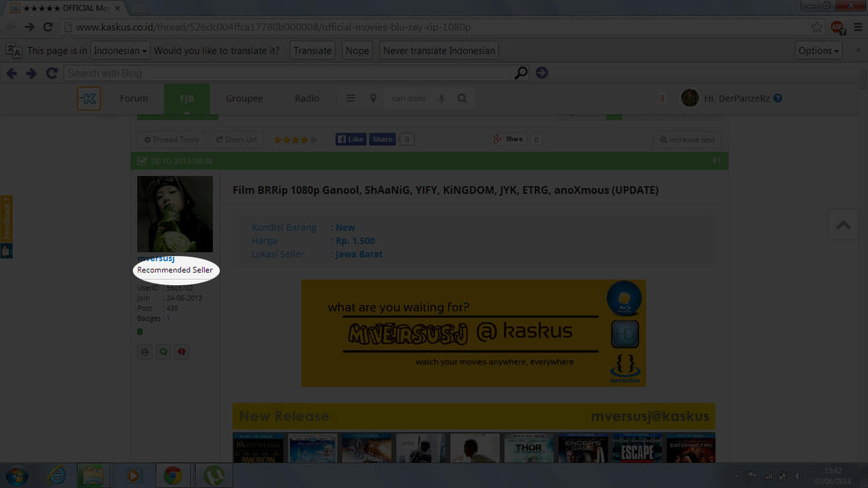Image resolution: width=868 pixels, height=488 pixels.
Task: Open uTorrent from the taskbar
Action: coord(214,476)
